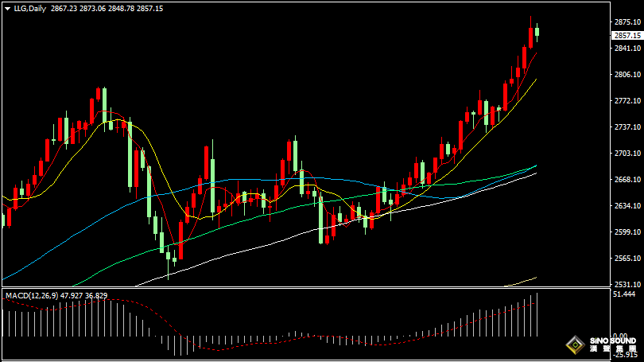
Task: Select the 2737.10 price axis label
Action: point(627,127)
